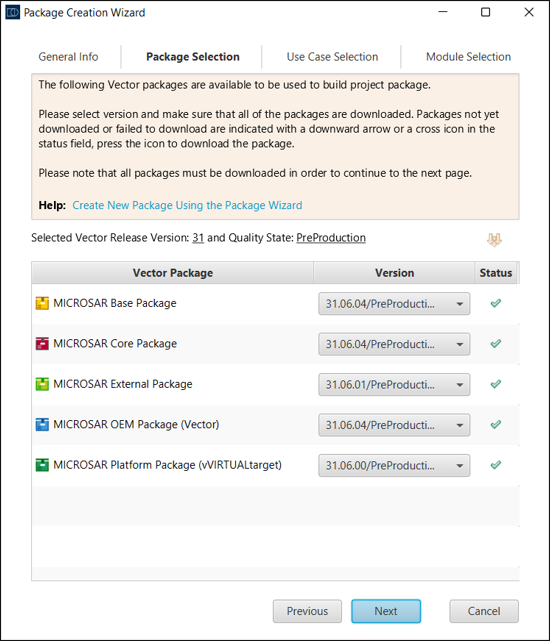
Task: Select MICROSAR Platform Package (vVIRTUALtarget) text
Action: click(168, 465)
